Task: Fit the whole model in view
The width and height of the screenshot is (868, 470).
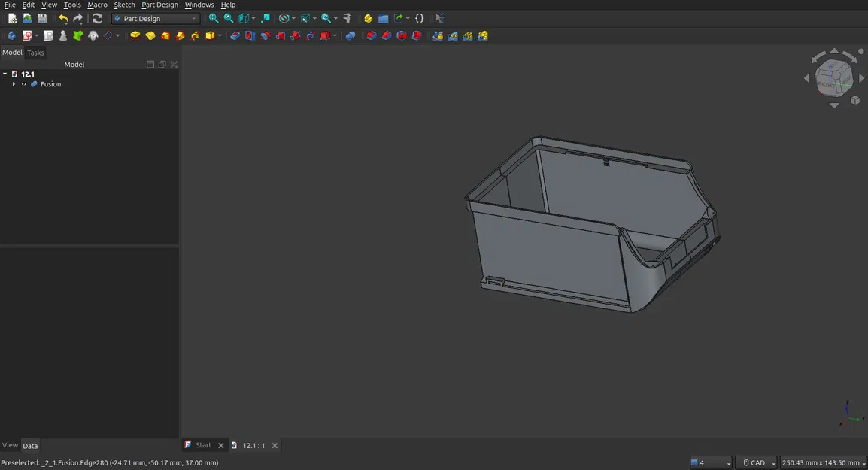Action: (x=212, y=18)
